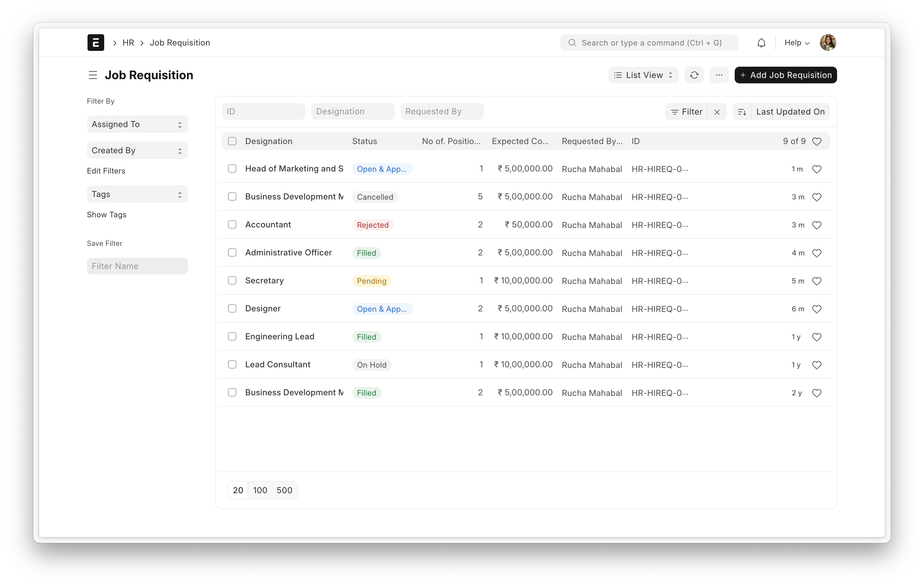The height and width of the screenshot is (587, 924).
Task: Select all rows with the header checkbox
Action: point(232,141)
